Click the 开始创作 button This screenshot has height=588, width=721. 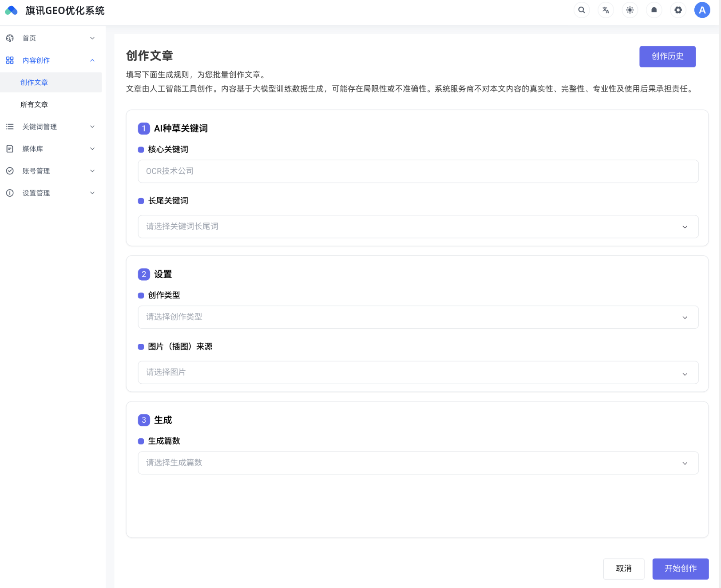click(680, 568)
